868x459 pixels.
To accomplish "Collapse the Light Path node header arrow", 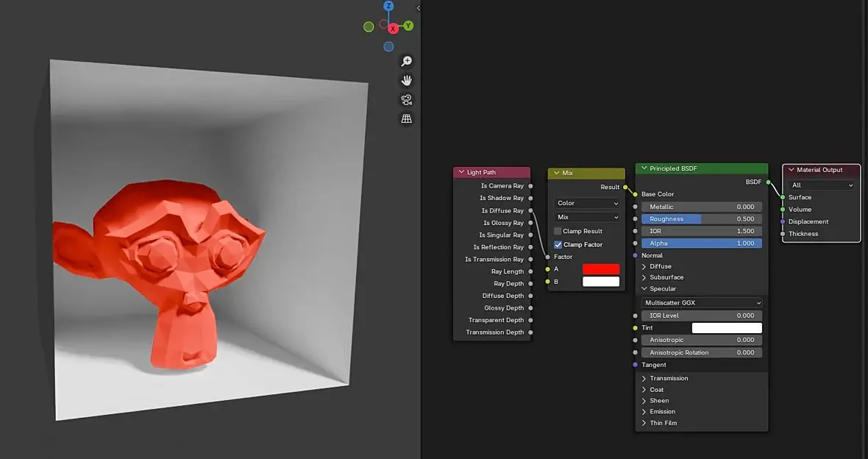I will click(x=461, y=172).
